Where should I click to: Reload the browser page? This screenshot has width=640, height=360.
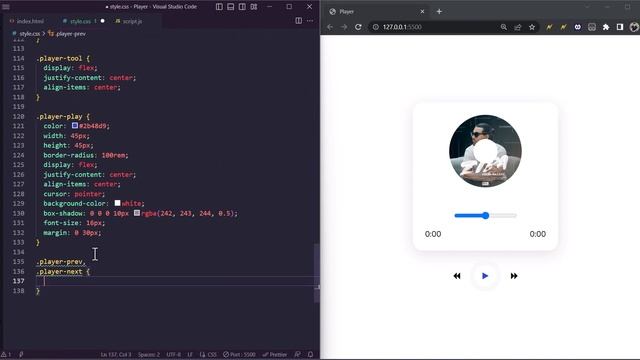click(358, 27)
